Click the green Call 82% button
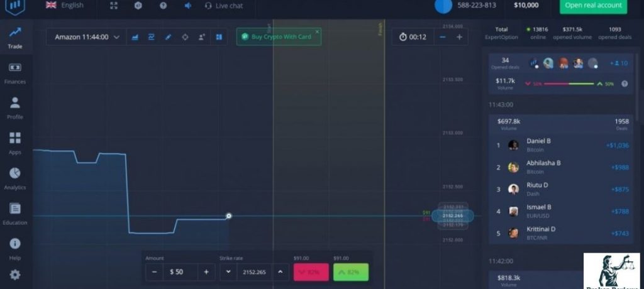 (x=351, y=272)
